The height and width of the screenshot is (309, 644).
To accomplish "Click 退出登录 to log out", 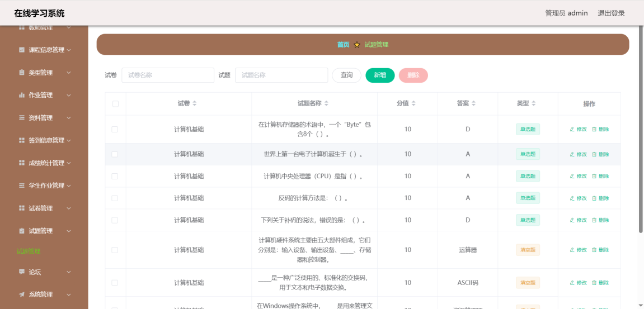I will [611, 13].
